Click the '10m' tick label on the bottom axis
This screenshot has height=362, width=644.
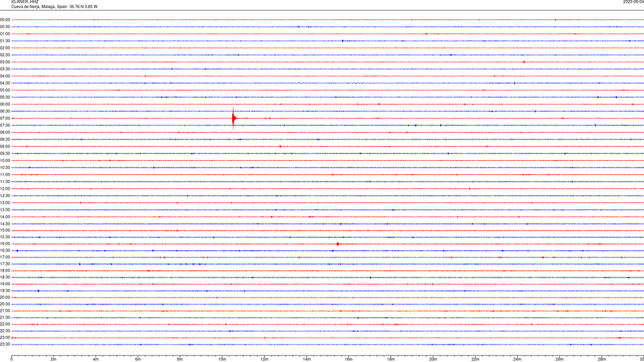pyautogui.click(x=222, y=359)
